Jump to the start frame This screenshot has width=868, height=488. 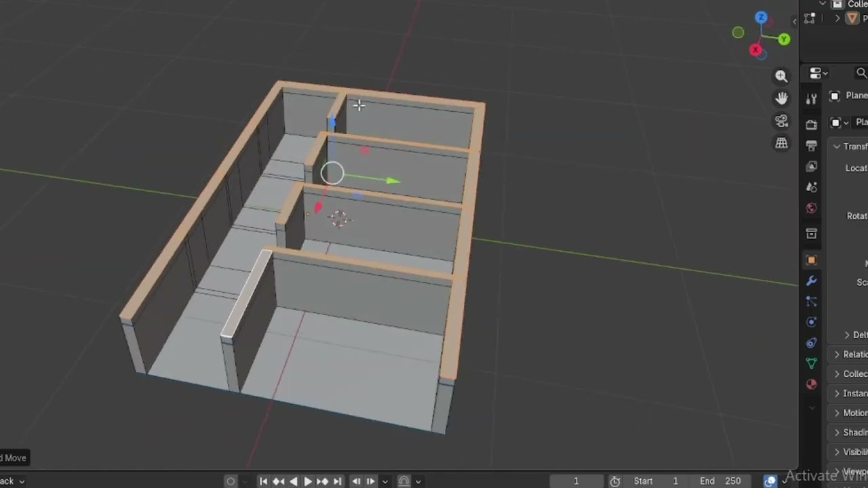click(264, 481)
